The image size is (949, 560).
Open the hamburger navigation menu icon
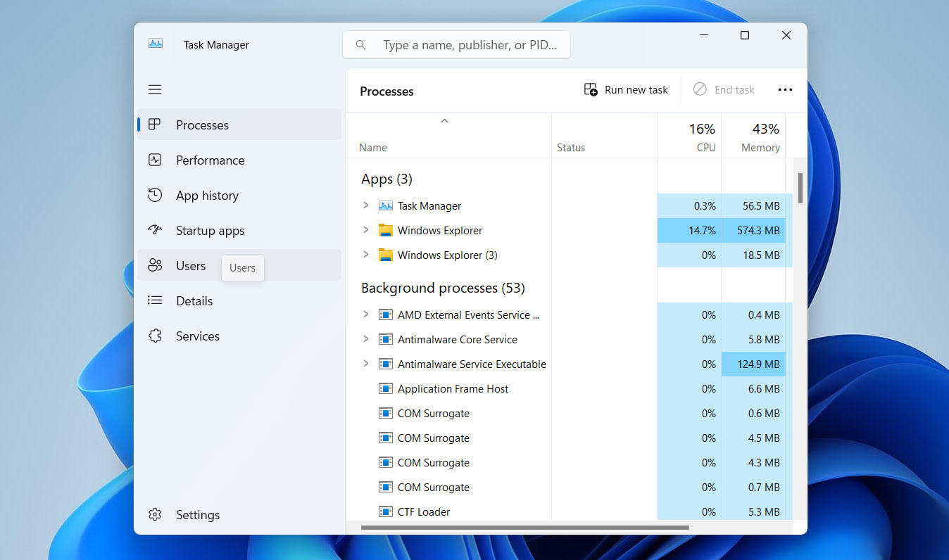pos(155,89)
